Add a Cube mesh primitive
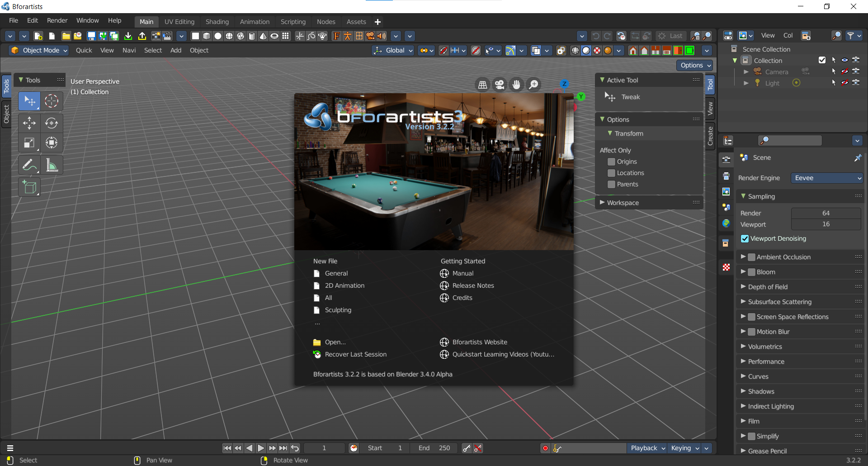The image size is (868, 466). coord(207,36)
